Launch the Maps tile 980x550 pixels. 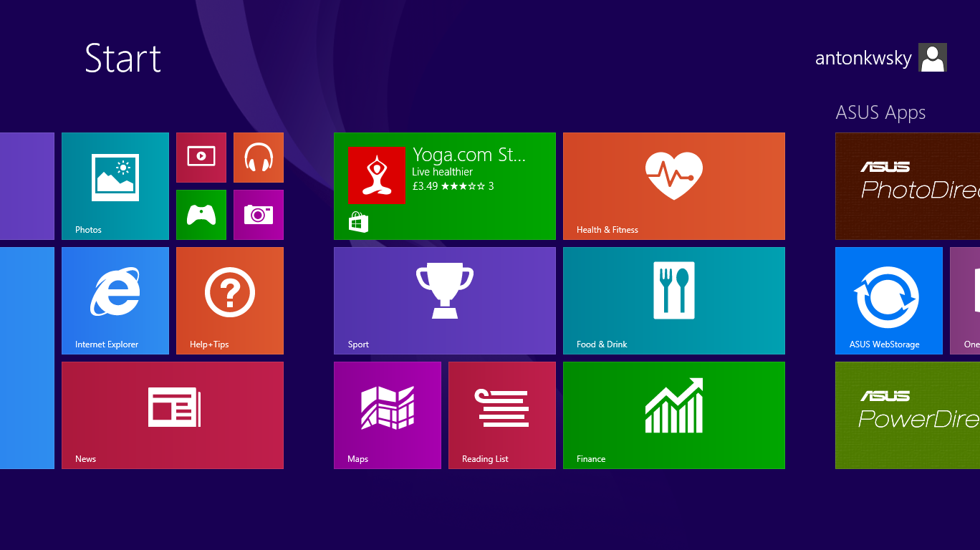click(x=388, y=415)
